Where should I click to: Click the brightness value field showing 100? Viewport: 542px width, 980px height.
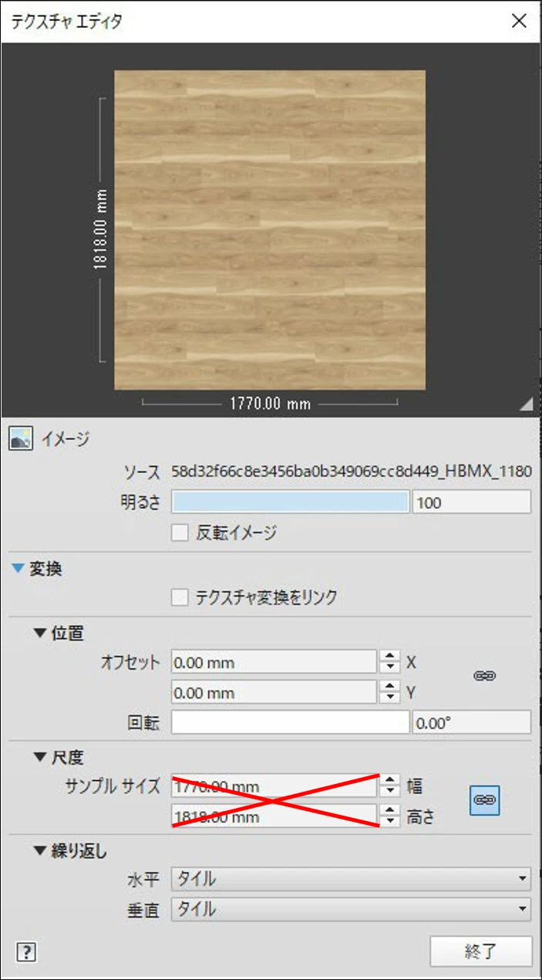(x=472, y=502)
